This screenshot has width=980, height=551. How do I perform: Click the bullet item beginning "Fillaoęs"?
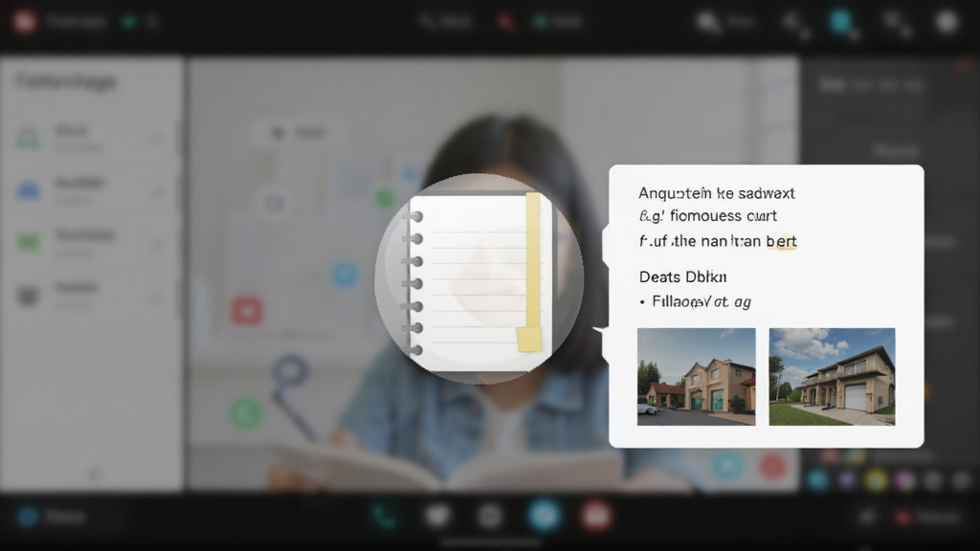[696, 301]
